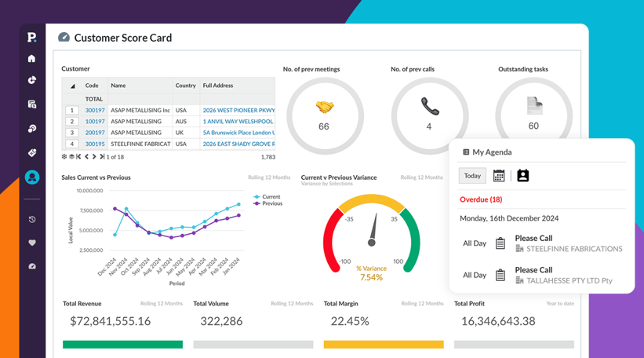Image resolution: width=644 pixels, height=358 pixels.
Task: Click the Phocas logo in sidebar
Action: click(31, 38)
